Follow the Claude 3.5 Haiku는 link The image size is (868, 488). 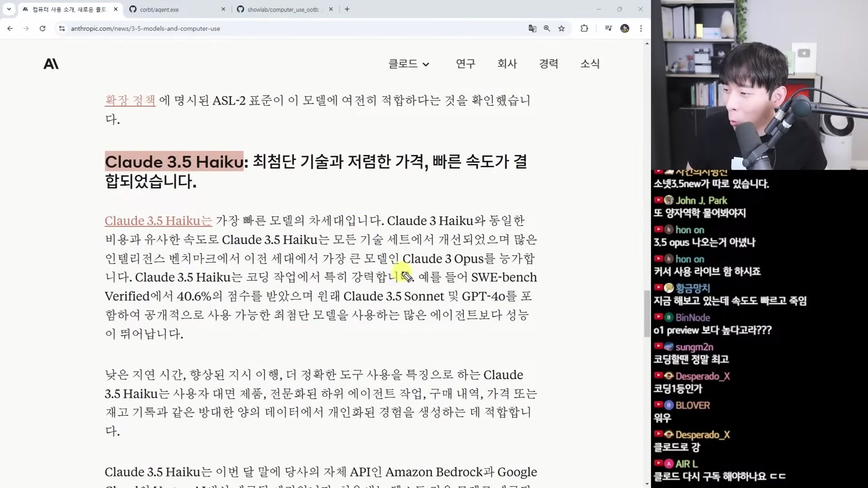coord(158,221)
